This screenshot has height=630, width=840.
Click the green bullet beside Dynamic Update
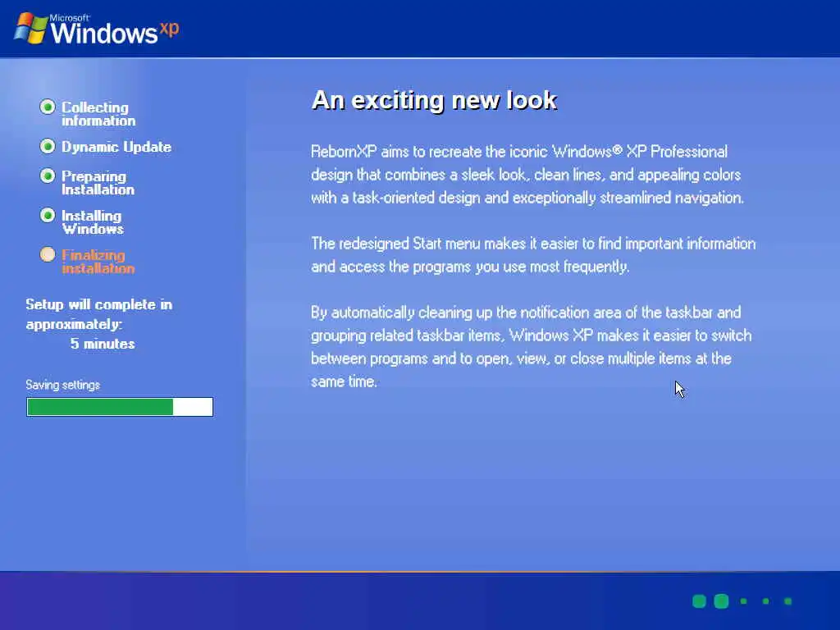tap(48, 146)
